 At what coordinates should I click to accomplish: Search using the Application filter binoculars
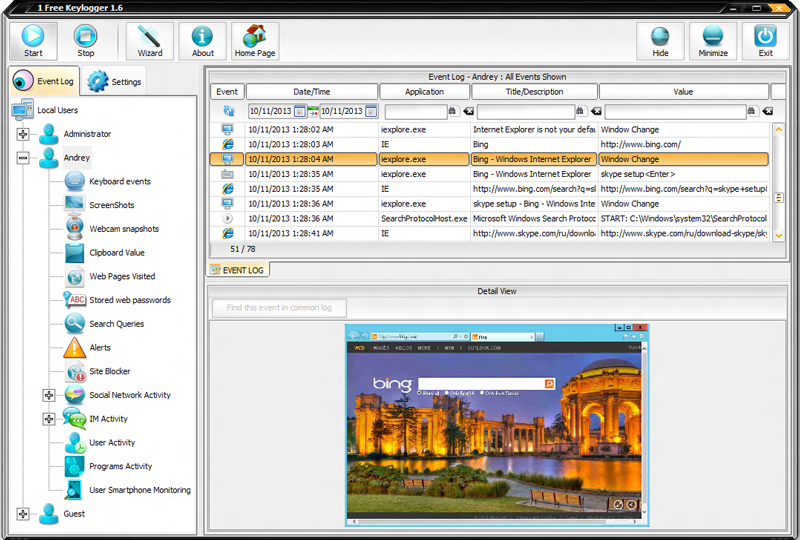click(453, 111)
